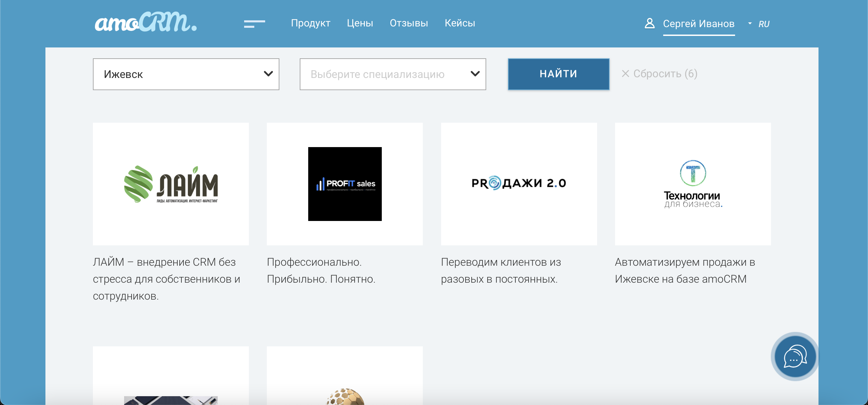868x405 pixels.
Task: Open the Ижевск city dropdown
Action: pyautogui.click(x=186, y=74)
